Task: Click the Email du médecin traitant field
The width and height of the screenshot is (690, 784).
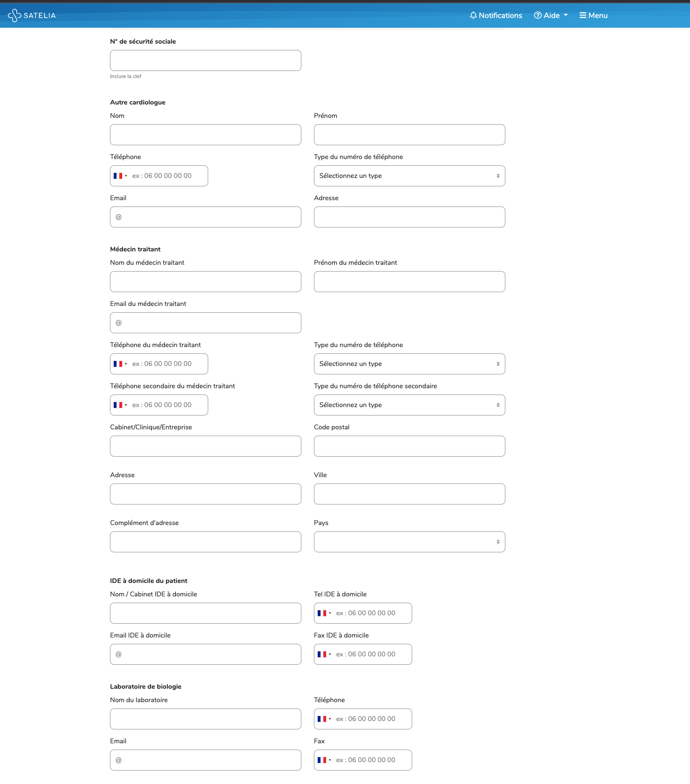Action: click(205, 323)
